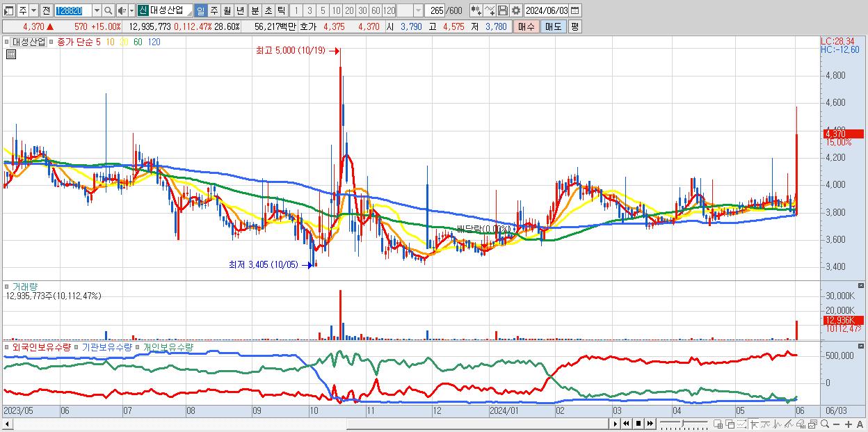
Task: Open stock code history dropdown arrow
Action: click(97, 10)
